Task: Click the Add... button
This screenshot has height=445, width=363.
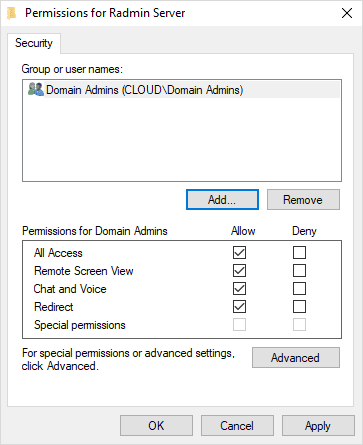Action: coord(222,200)
